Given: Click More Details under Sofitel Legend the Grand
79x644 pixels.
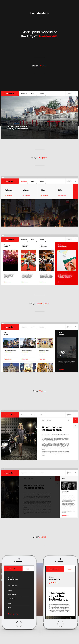Looking at the screenshot, I should [x=42, y=359].
